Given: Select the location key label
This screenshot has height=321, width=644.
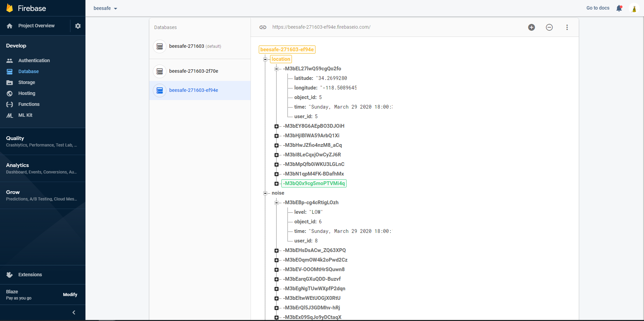Looking at the screenshot, I should coord(281,59).
